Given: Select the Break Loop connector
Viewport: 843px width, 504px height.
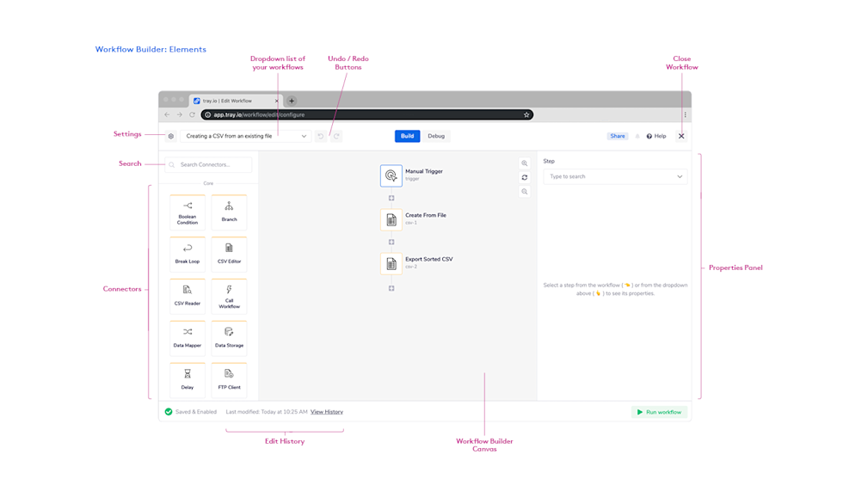Looking at the screenshot, I should 187,254.
